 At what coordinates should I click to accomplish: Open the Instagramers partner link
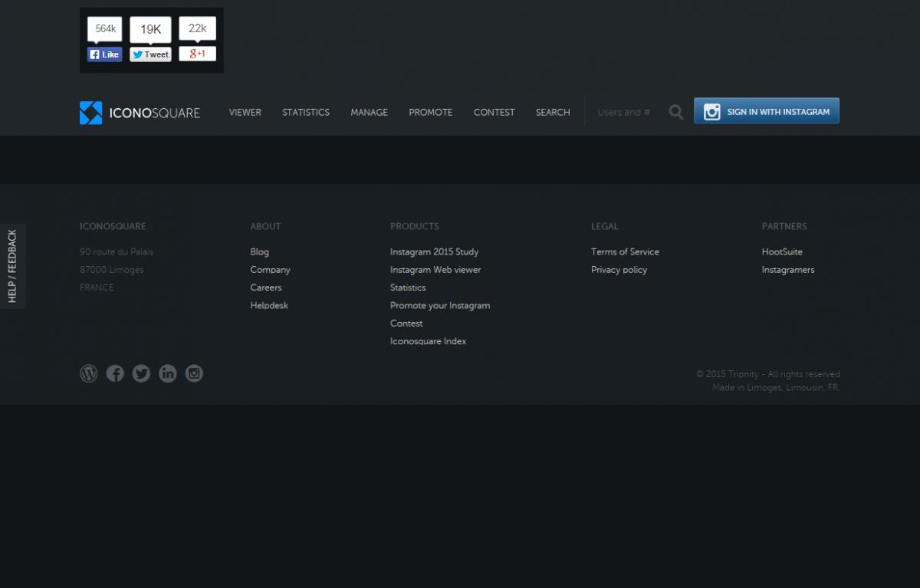(788, 270)
